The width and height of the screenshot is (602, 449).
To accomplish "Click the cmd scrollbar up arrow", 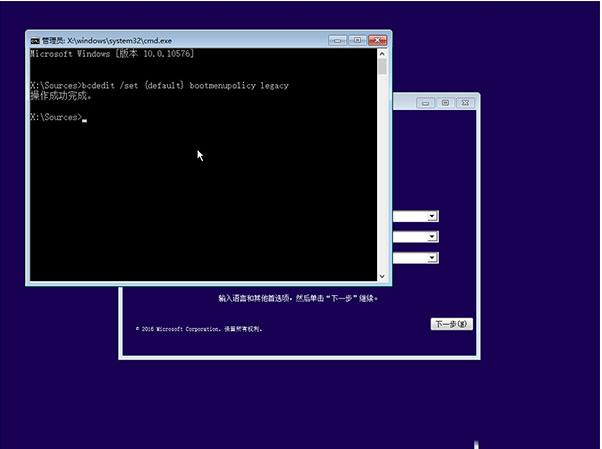I will (384, 54).
